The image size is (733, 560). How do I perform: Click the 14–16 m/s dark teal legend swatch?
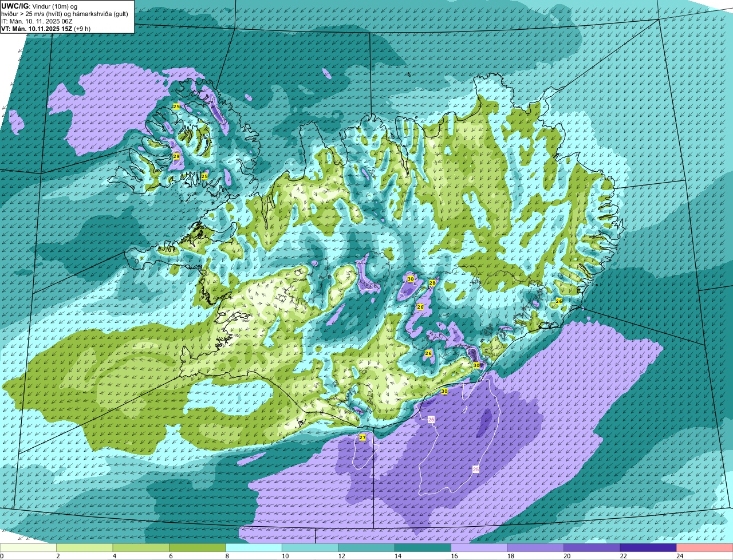(x=423, y=548)
